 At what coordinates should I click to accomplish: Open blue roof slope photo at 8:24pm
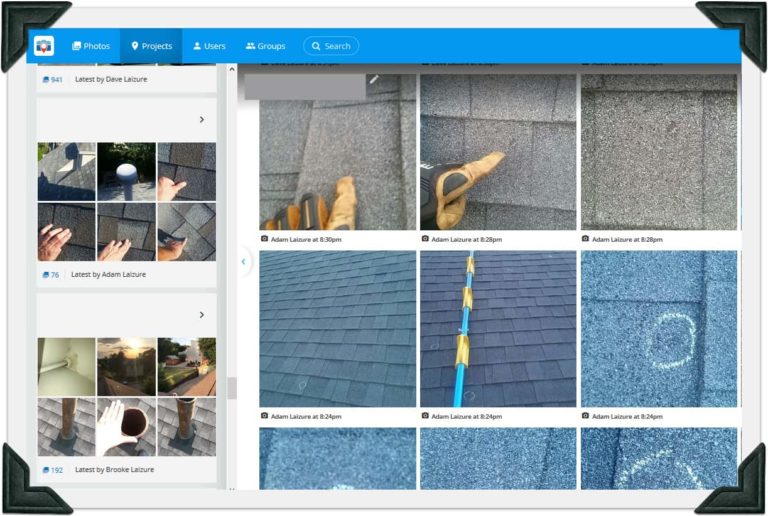tap(337, 329)
